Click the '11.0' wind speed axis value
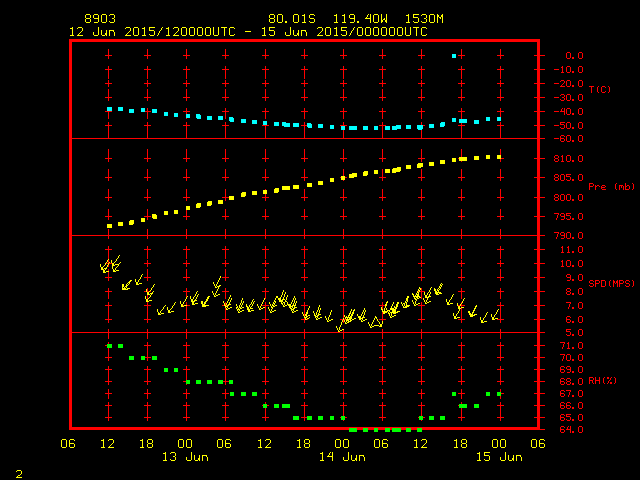The width and height of the screenshot is (640, 480). (571, 250)
